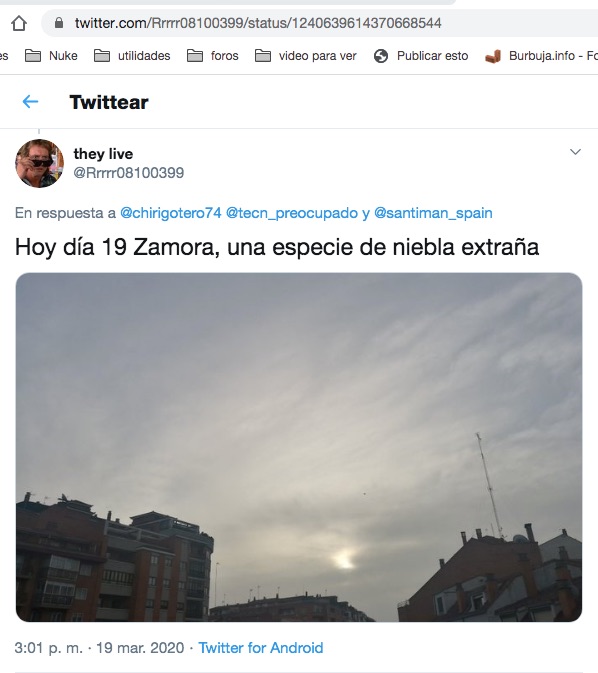This screenshot has width=598, height=673.
Task: Open the Nuke bookmarks folder
Action: 51,56
